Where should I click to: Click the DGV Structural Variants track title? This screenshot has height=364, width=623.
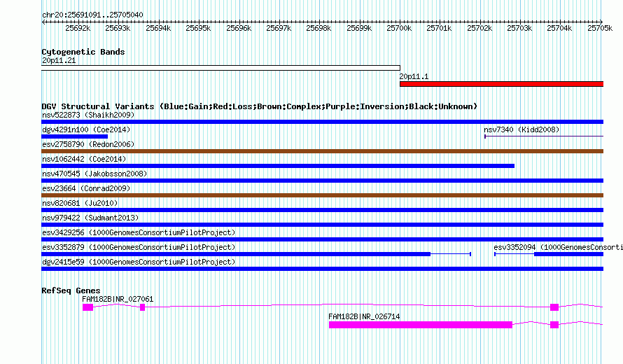pyautogui.click(x=259, y=106)
